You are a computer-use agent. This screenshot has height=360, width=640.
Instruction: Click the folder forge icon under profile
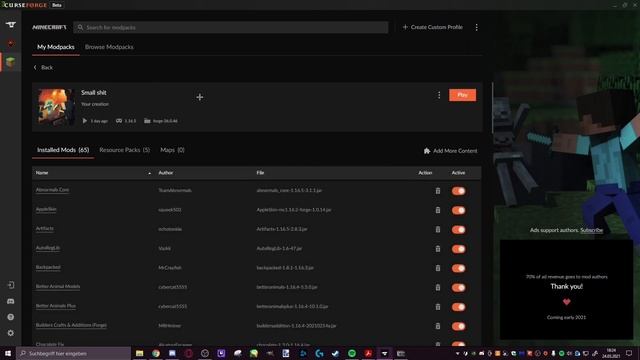(147, 121)
